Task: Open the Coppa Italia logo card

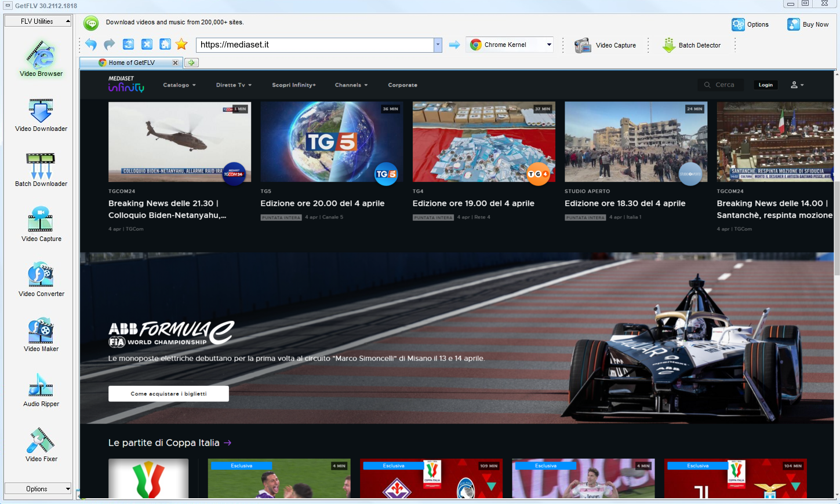Action: (x=148, y=479)
